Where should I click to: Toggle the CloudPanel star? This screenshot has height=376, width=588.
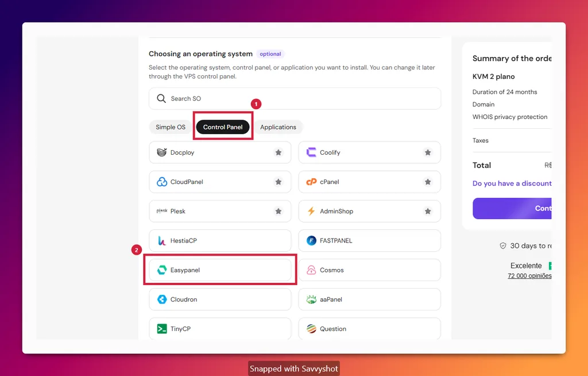(x=278, y=182)
